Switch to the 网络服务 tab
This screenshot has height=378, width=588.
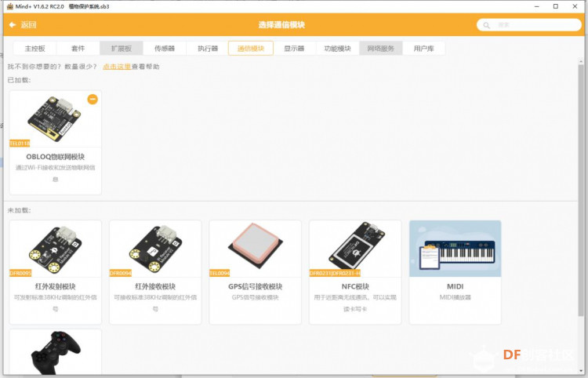click(x=380, y=49)
